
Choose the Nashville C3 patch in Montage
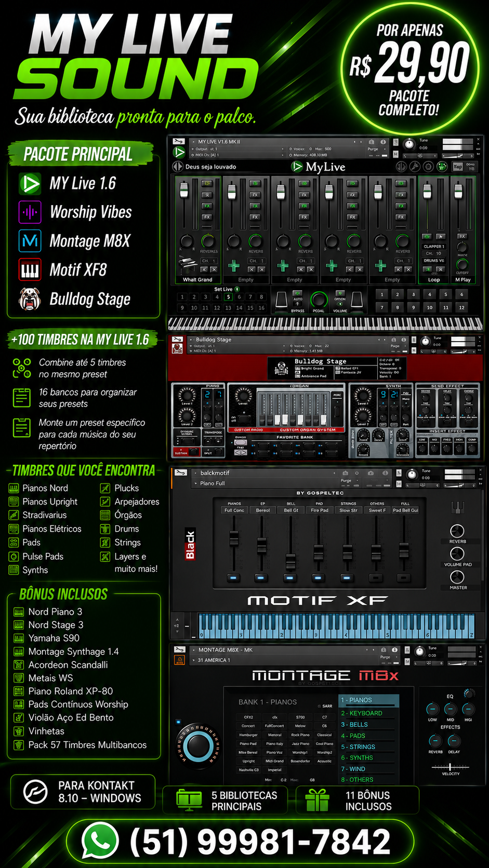pyautogui.click(x=249, y=770)
